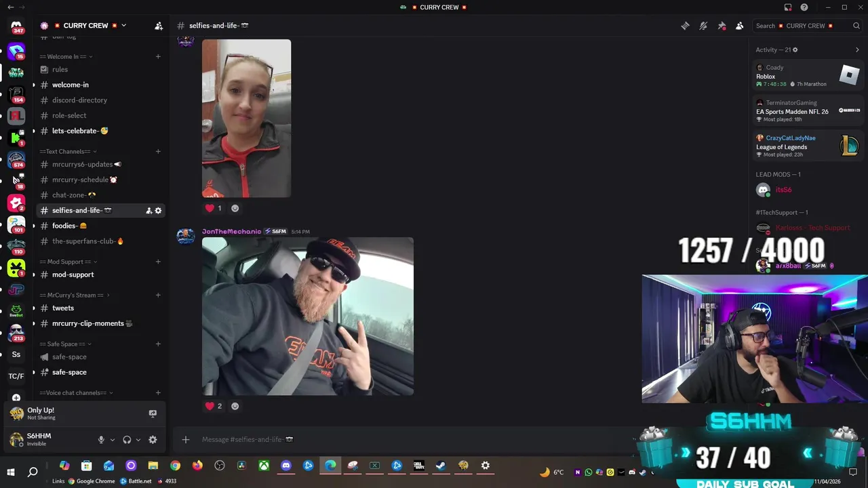The width and height of the screenshot is (868, 488).
Task: Collapse the Voice chat channels category
Action: (76, 393)
